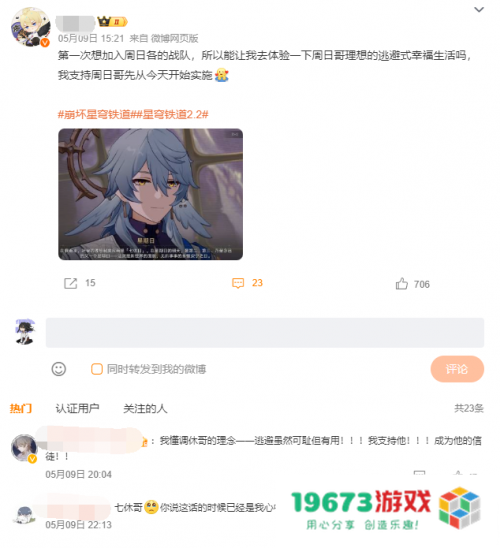Image resolution: width=500 pixels, height=548 pixels.
Task: Submit using the 评论 button
Action: 457,369
